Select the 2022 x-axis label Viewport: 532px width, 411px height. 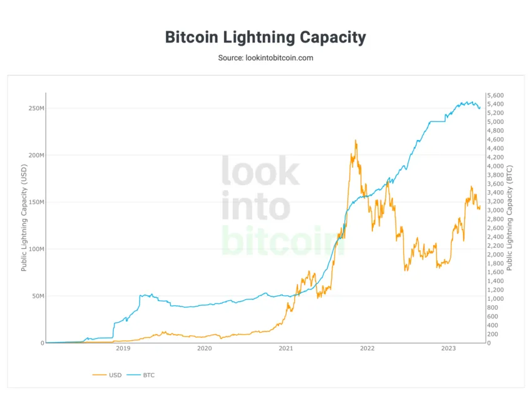(367, 348)
